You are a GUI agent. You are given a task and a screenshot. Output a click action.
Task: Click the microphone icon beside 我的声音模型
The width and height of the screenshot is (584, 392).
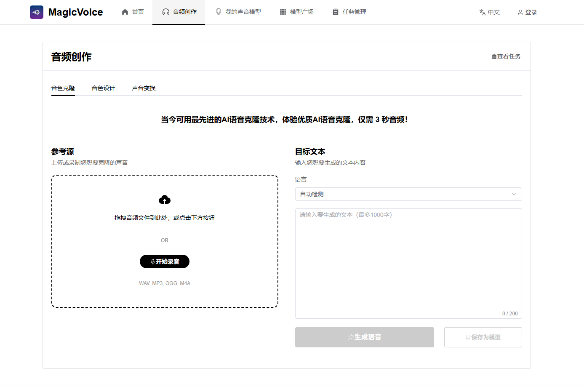(x=218, y=12)
